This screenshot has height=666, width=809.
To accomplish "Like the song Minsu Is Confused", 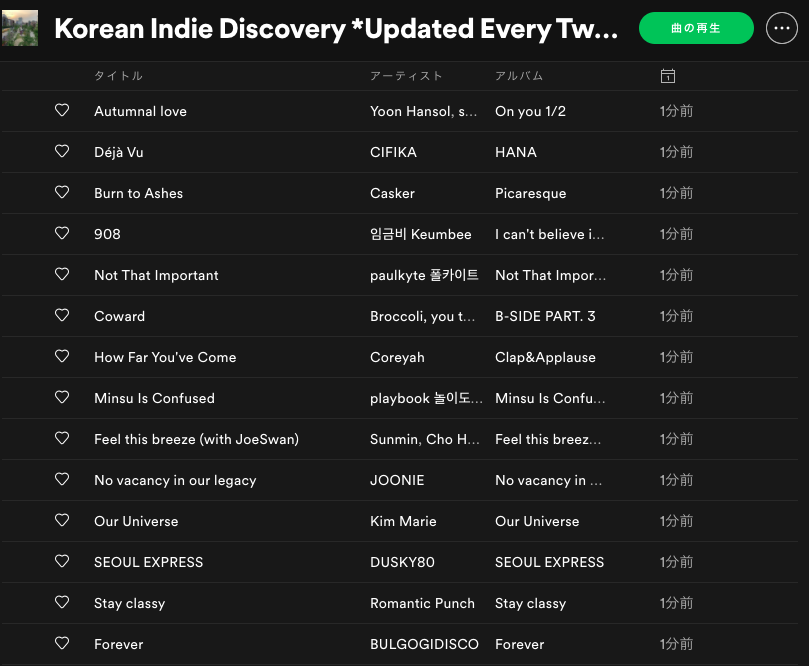I will click(62, 397).
